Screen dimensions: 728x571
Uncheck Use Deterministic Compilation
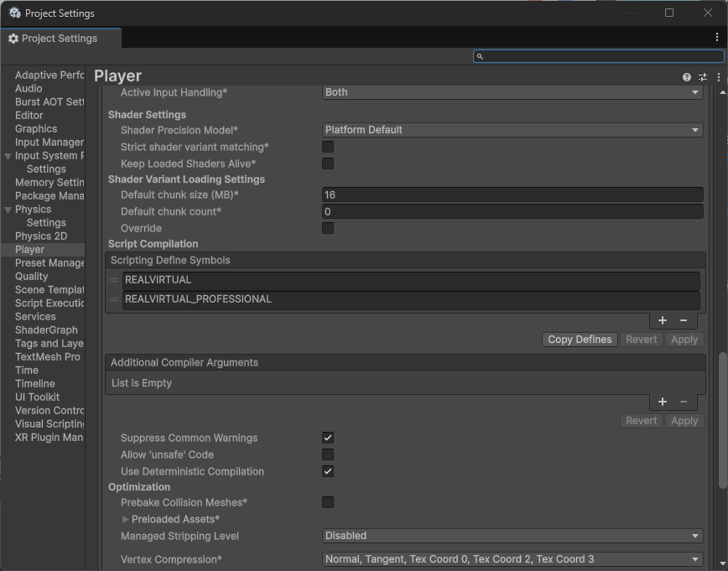(328, 471)
